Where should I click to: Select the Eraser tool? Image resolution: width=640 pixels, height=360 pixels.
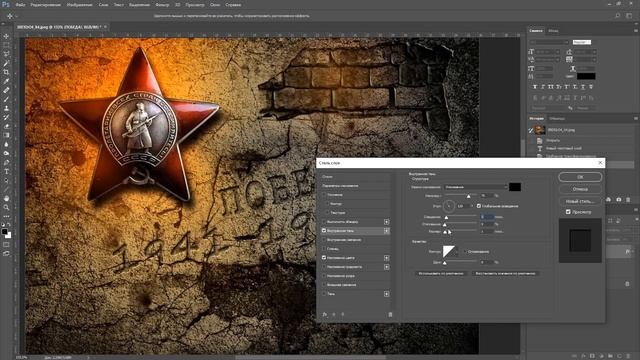coord(6,126)
